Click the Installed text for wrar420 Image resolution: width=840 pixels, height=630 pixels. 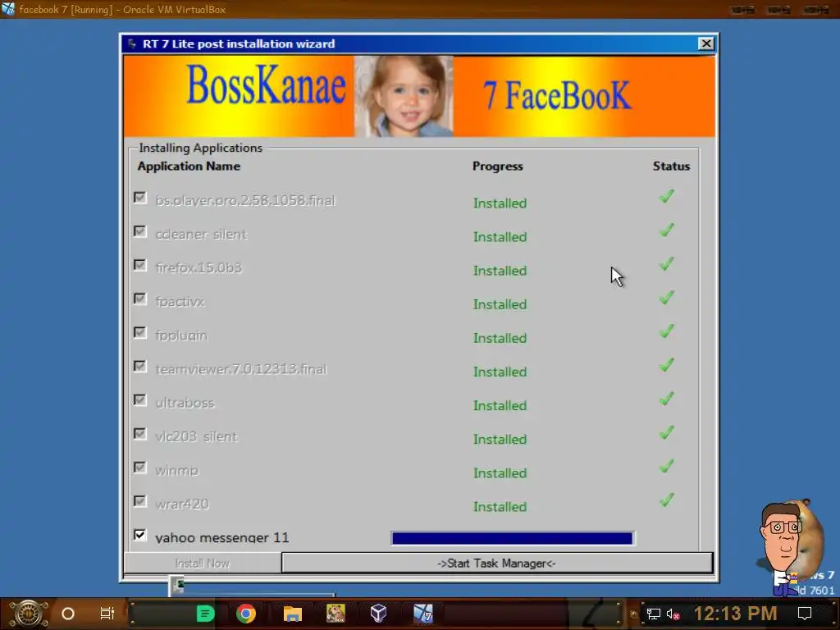[x=500, y=507]
